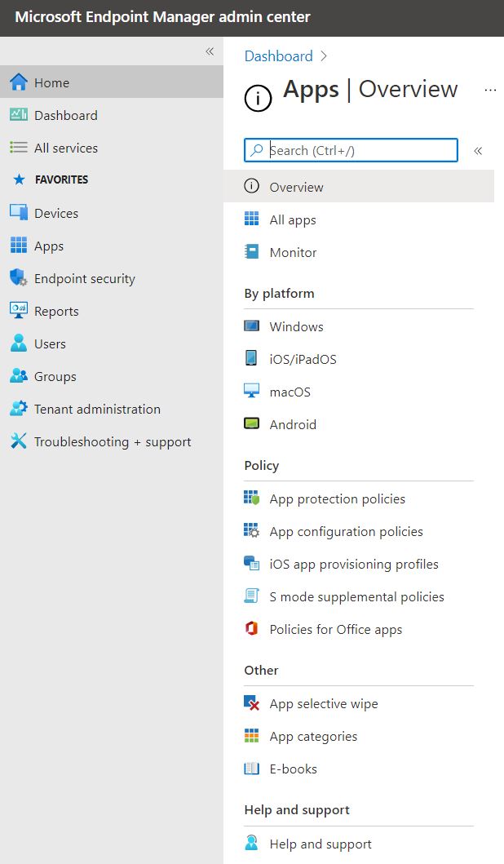The image size is (504, 864).
Task: Click the Search (Ctrl+/) input field
Action: click(351, 150)
